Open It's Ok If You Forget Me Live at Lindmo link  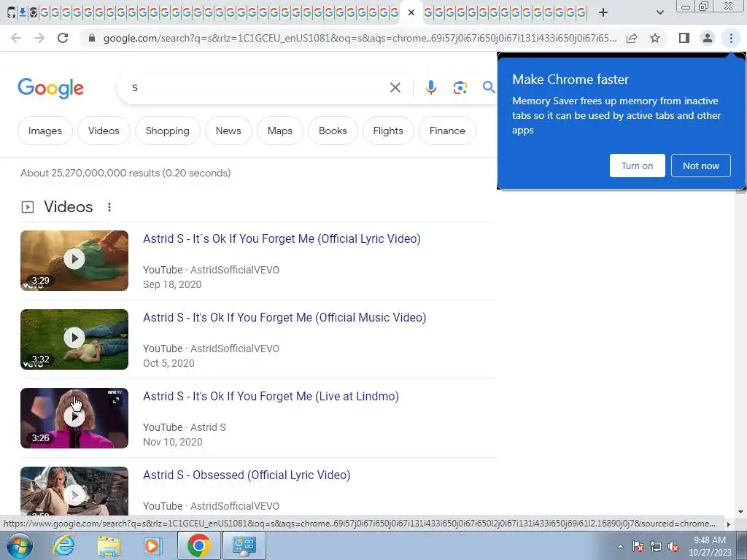coord(271,396)
